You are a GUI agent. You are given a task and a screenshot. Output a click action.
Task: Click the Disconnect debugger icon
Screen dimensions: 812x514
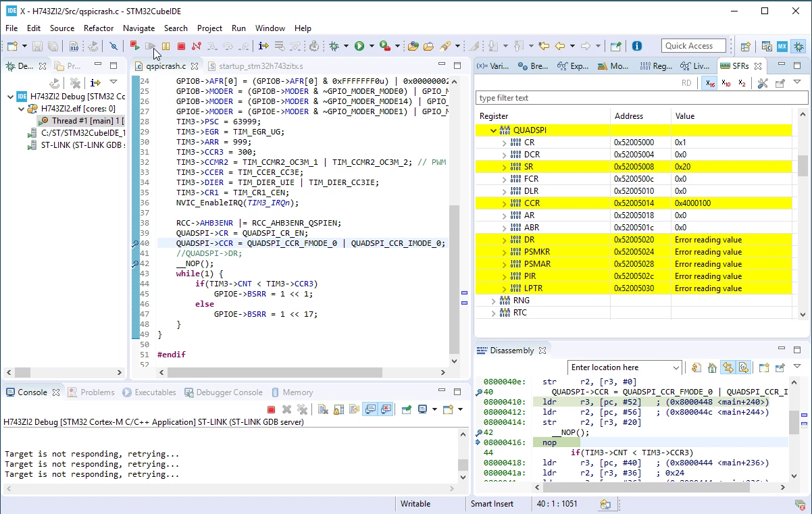[196, 46]
